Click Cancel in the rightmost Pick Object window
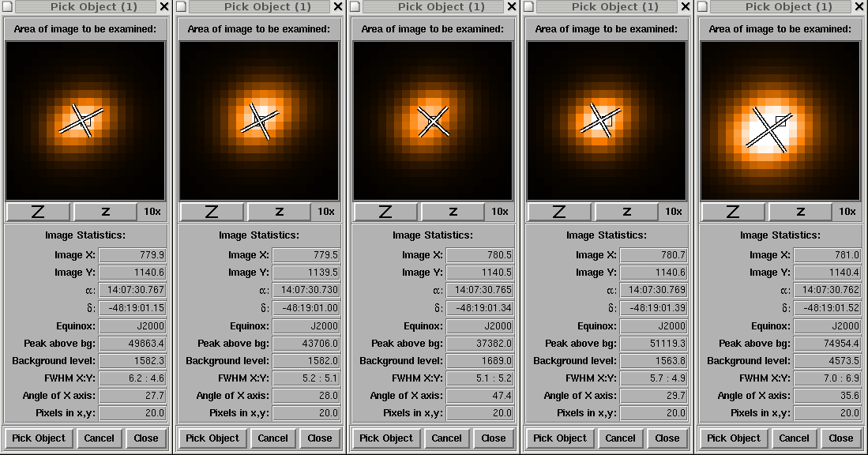The image size is (868, 455). (794, 438)
